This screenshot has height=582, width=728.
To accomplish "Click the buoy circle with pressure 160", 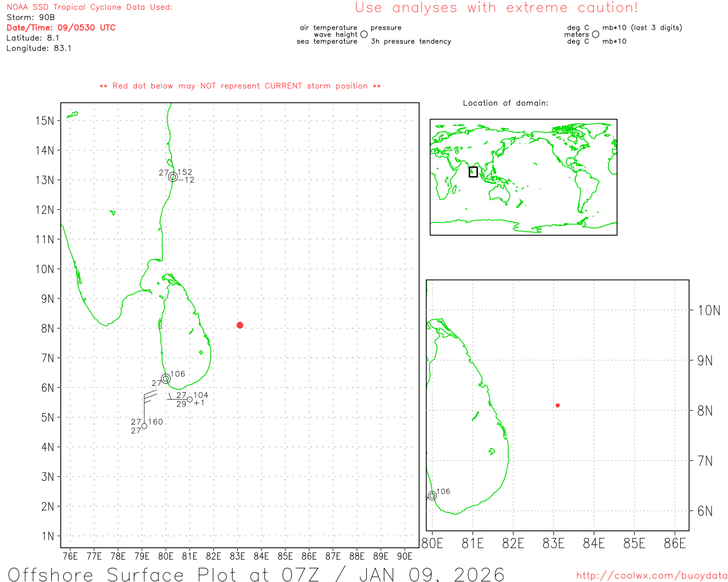I will tap(144, 426).
